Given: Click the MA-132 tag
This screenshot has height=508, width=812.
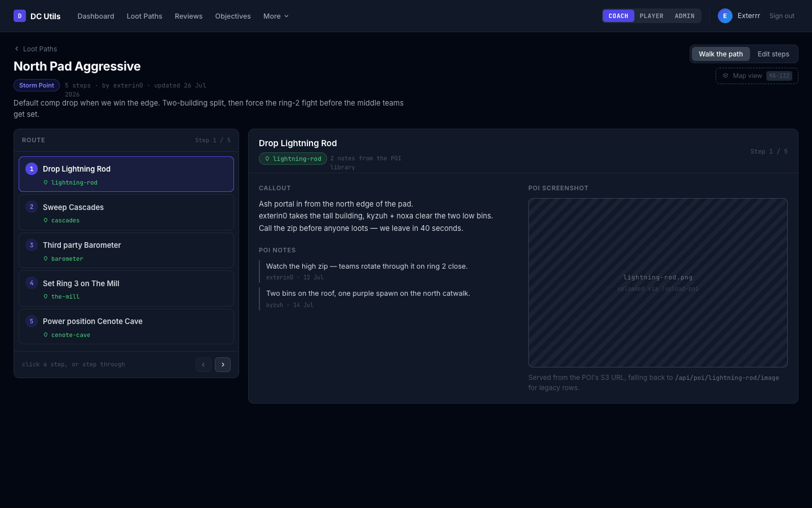Looking at the screenshot, I should pos(779,76).
